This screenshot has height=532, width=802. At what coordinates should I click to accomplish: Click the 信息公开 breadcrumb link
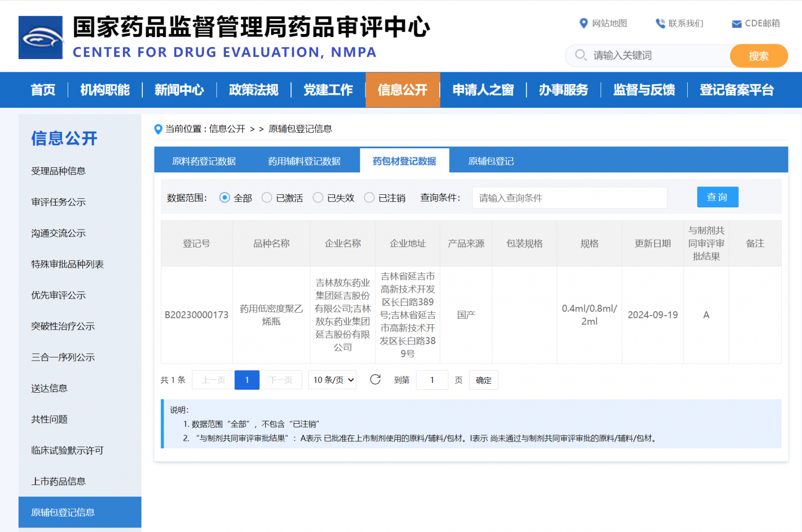[227, 129]
